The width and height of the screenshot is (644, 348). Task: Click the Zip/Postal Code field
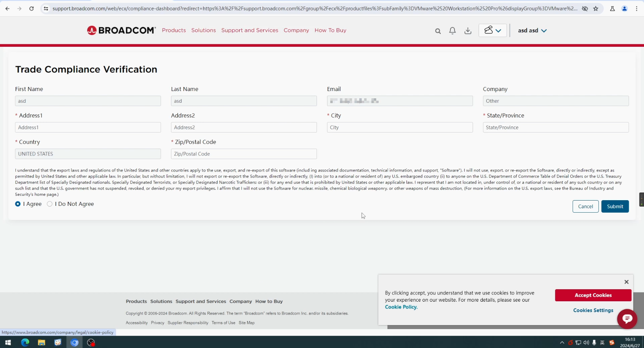[x=244, y=154]
